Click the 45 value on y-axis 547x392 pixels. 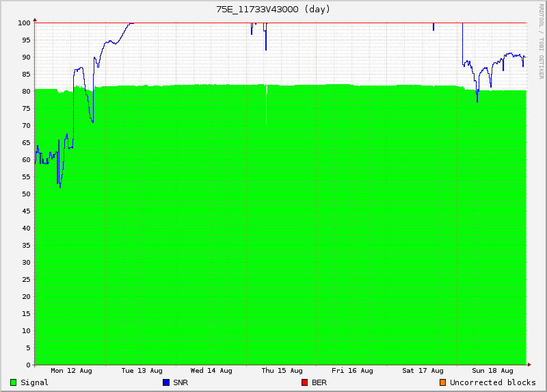(26, 211)
